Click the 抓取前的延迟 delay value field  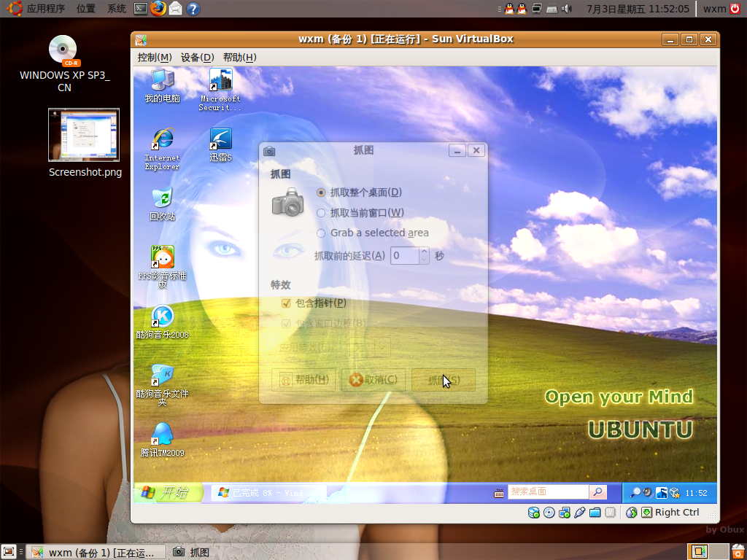pyautogui.click(x=405, y=256)
